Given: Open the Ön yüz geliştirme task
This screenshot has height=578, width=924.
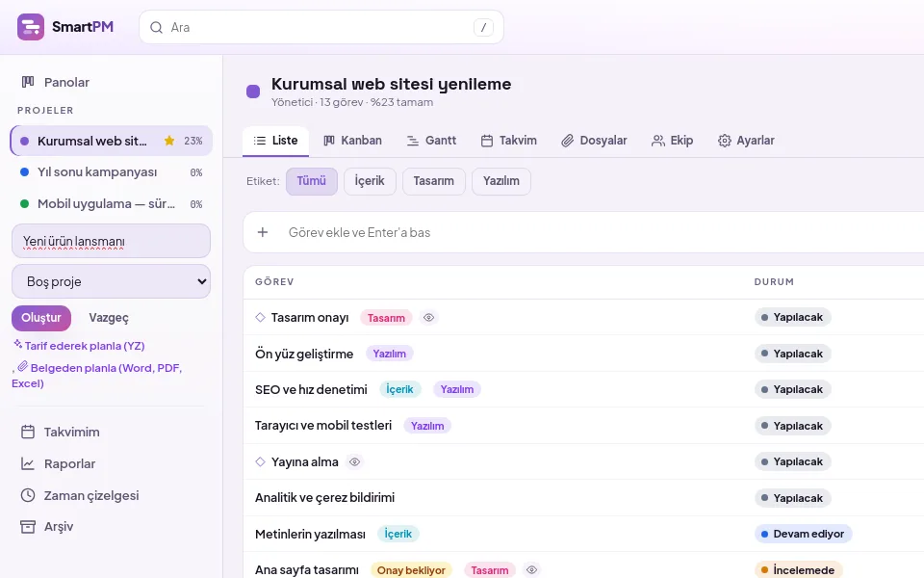Looking at the screenshot, I should (304, 354).
